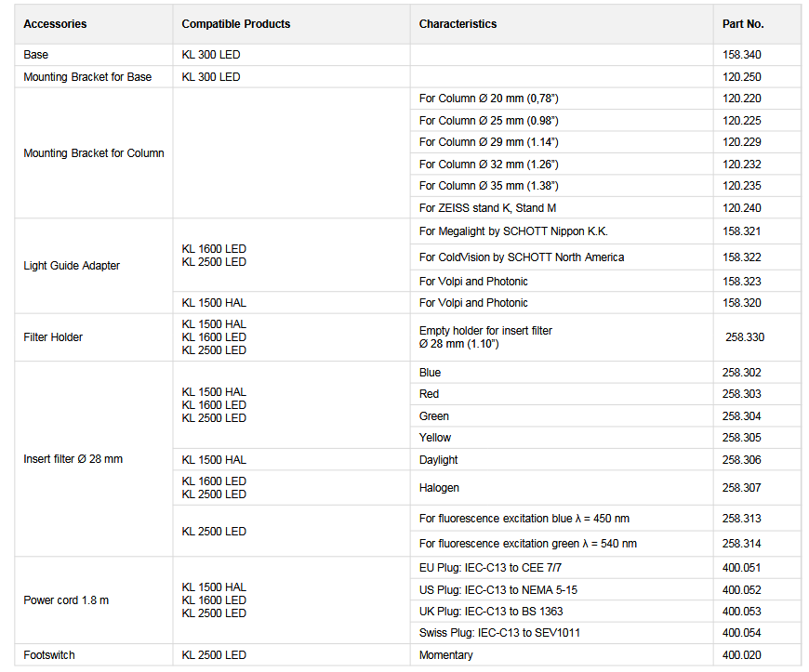Screen dimensions: 809x672
Task: Click part number 158.340
Action: click(741, 55)
